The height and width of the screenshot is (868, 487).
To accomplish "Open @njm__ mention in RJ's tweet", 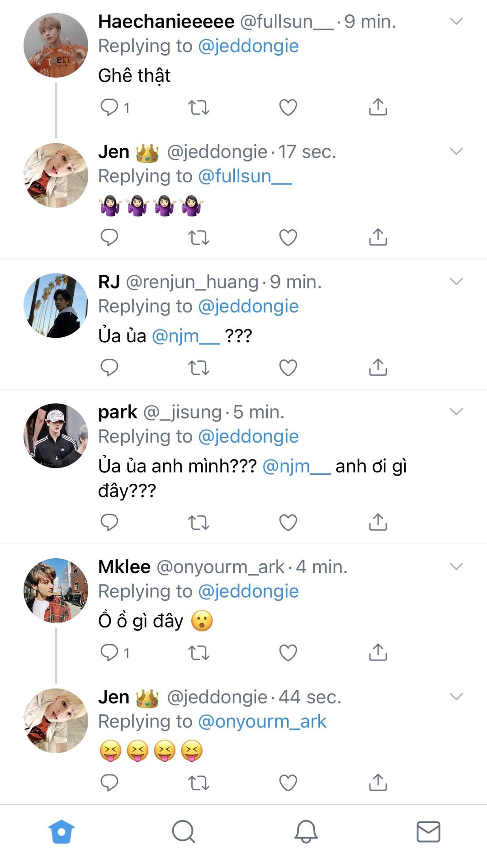I will click(x=185, y=336).
